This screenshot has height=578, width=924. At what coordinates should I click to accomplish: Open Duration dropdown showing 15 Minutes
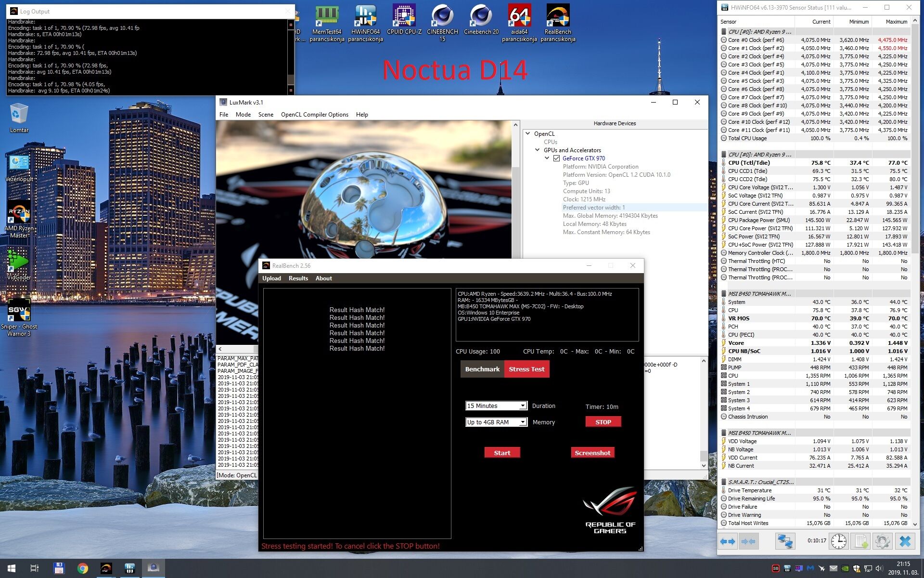click(496, 406)
